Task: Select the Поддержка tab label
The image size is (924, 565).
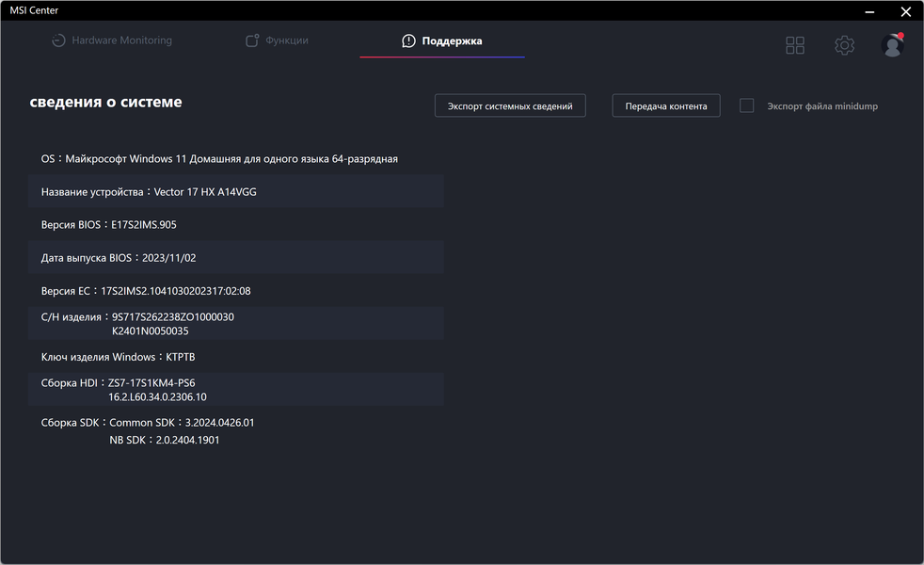Action: pyautogui.click(x=452, y=41)
